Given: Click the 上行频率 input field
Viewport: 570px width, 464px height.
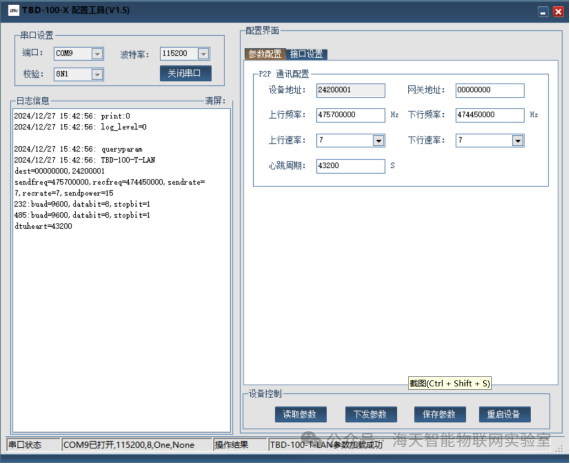Looking at the screenshot, I should 350,115.
